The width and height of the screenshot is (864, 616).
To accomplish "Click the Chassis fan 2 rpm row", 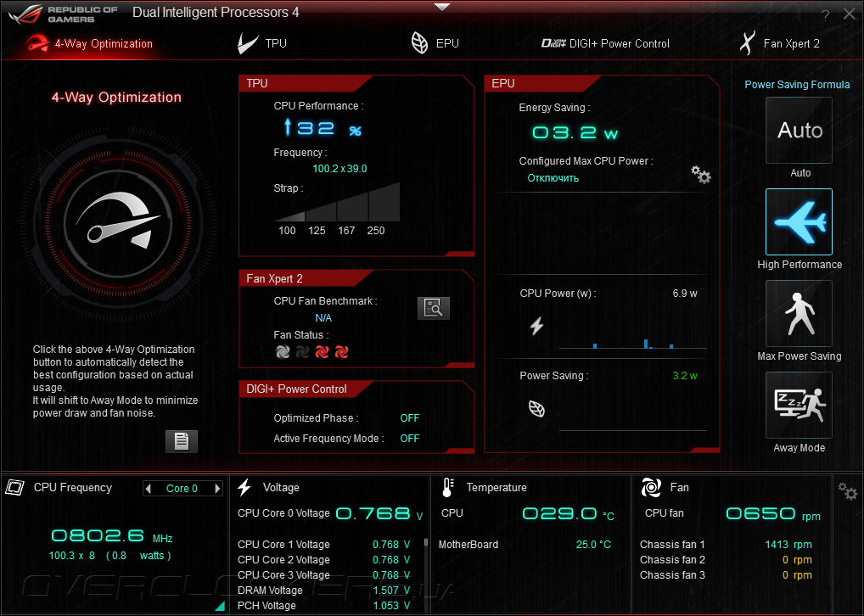I will point(726,560).
